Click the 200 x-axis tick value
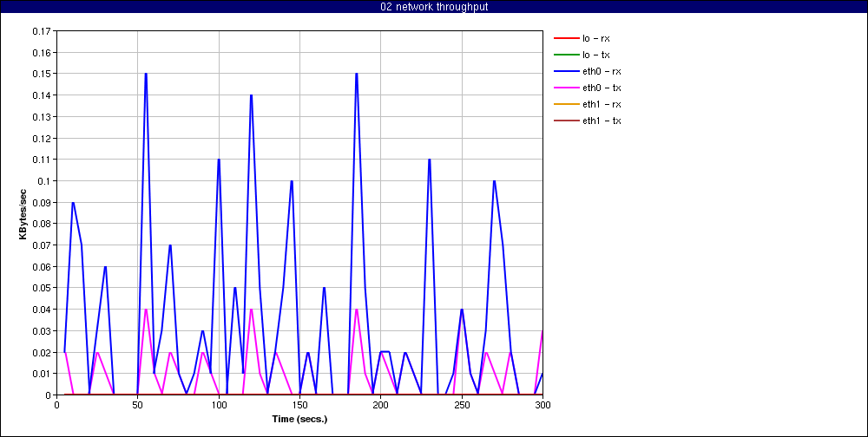This screenshot has height=437, width=868. 380,405
